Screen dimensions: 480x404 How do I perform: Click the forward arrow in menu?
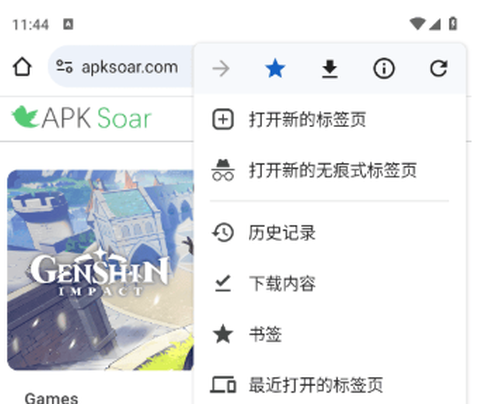[221, 69]
